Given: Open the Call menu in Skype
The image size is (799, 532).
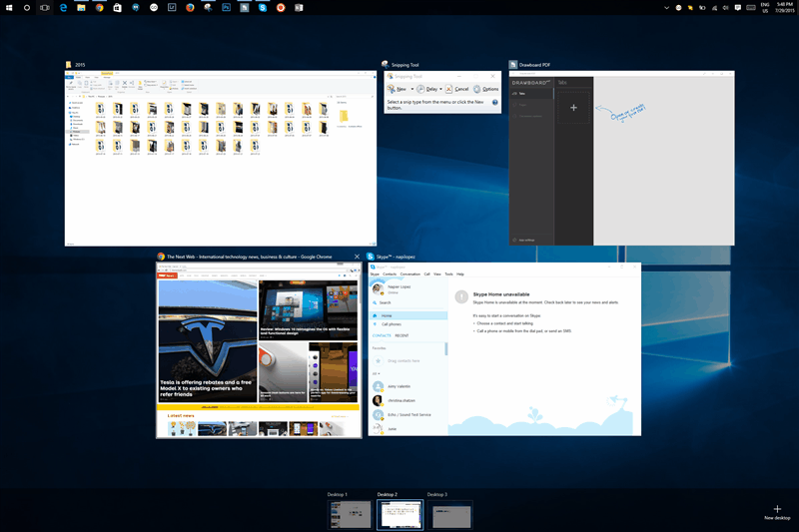Looking at the screenshot, I should pyautogui.click(x=427, y=273).
